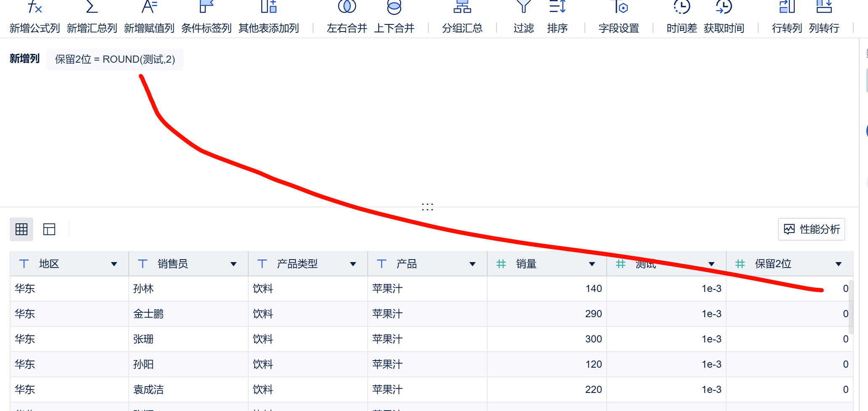Click the 保留2位 column header name
This screenshot has height=411, width=868.
(x=773, y=264)
